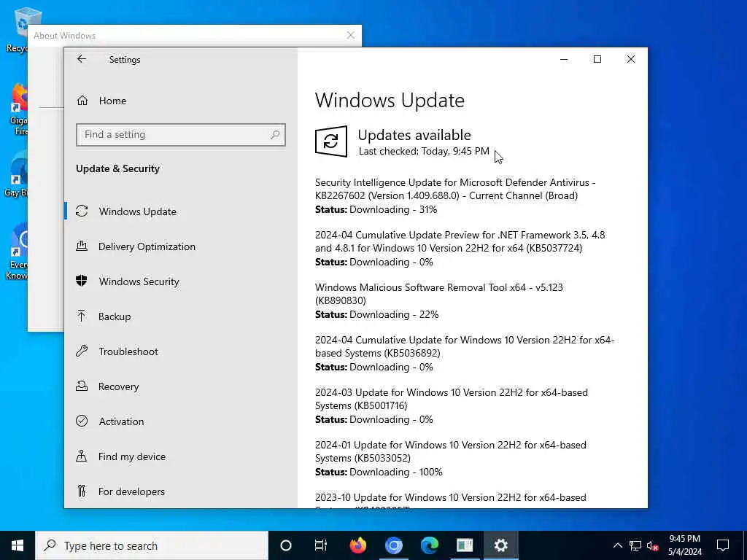Open the Recovery page

[119, 386]
